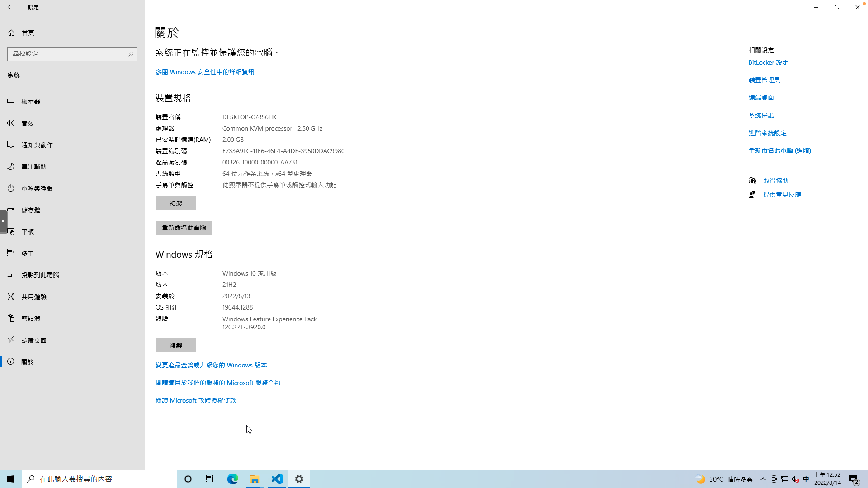Open the notification action center
The height and width of the screenshot is (488, 868).
(854, 479)
